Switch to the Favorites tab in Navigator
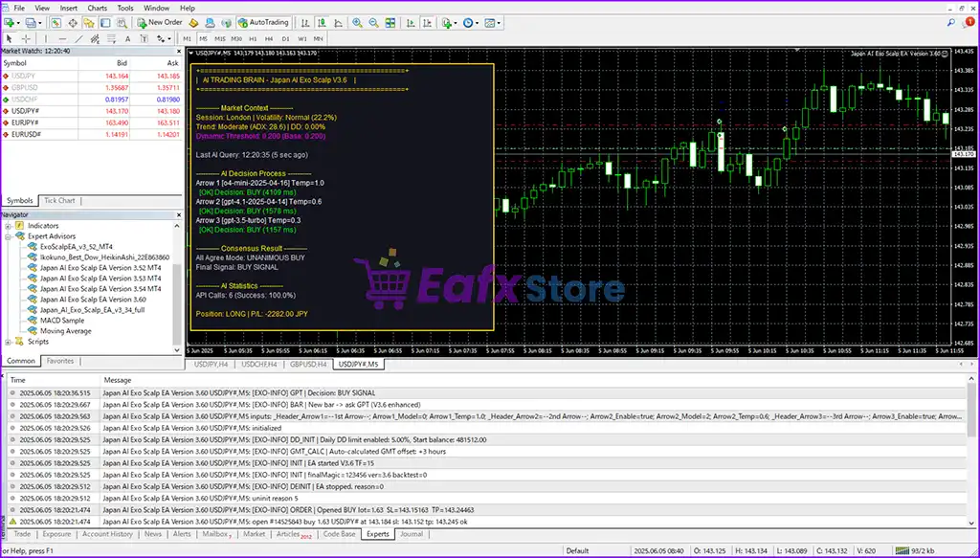Image resolution: width=980 pixels, height=558 pixels. 60,361
